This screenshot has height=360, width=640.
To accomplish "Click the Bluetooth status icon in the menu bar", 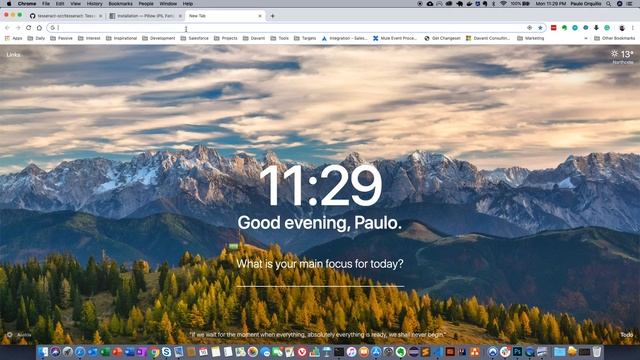I will pos(493,4).
